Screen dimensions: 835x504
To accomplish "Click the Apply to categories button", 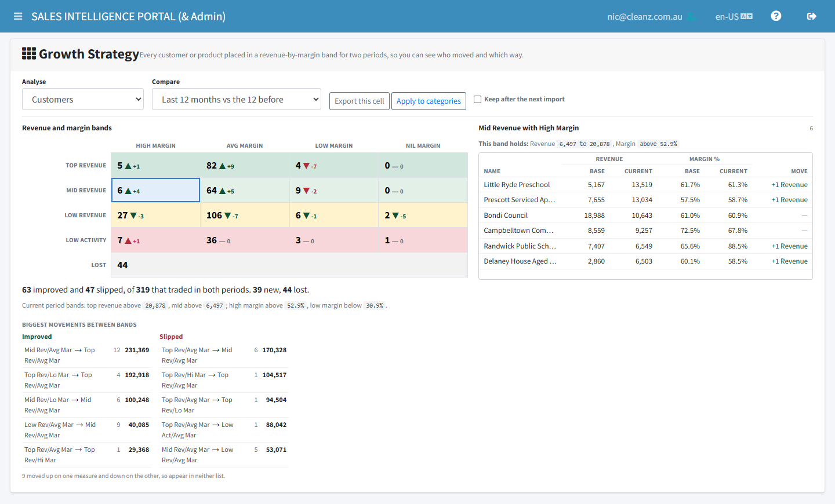I will tap(429, 101).
